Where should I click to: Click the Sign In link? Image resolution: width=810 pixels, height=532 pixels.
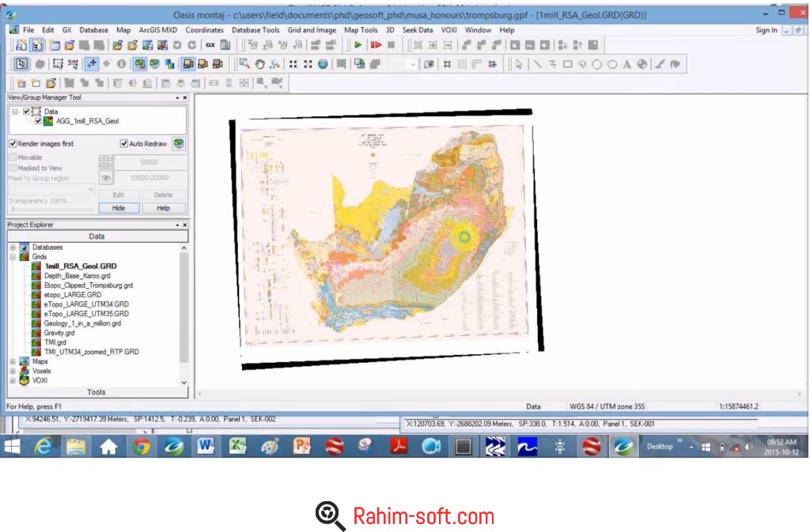pyautogui.click(x=766, y=30)
